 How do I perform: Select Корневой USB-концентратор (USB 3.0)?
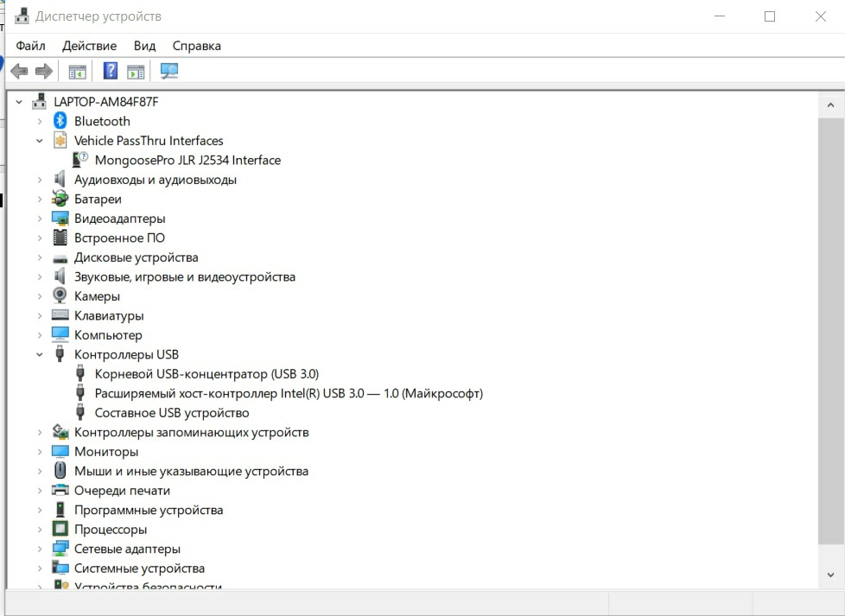pos(207,373)
